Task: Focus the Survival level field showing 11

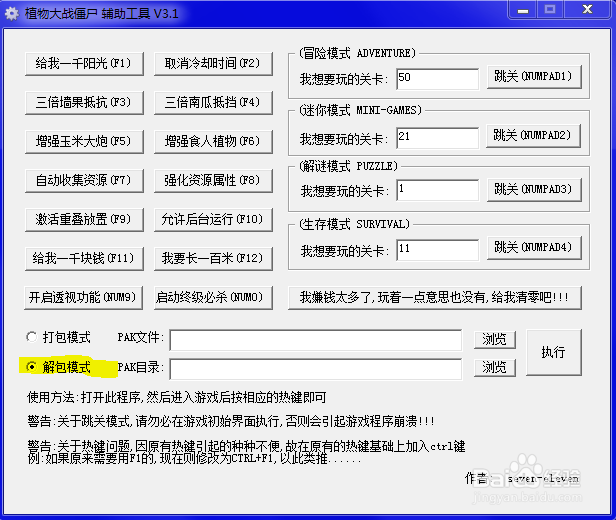Action: (438, 250)
